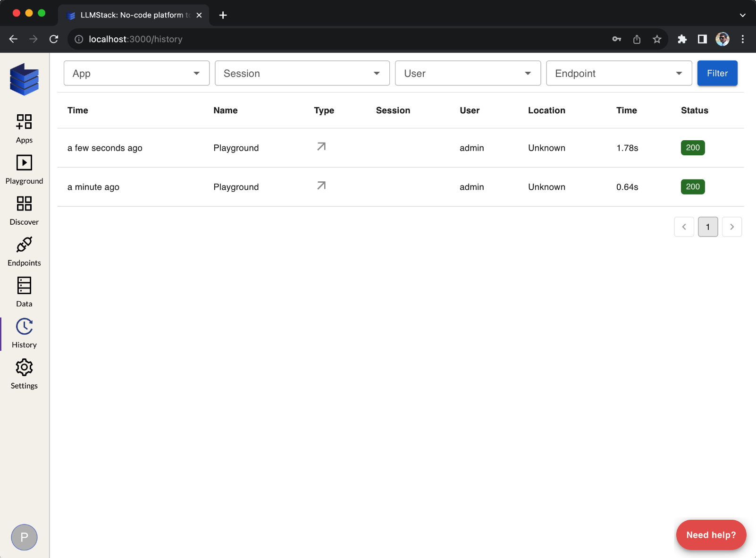Open first Playground row's arrow link

[x=321, y=147]
